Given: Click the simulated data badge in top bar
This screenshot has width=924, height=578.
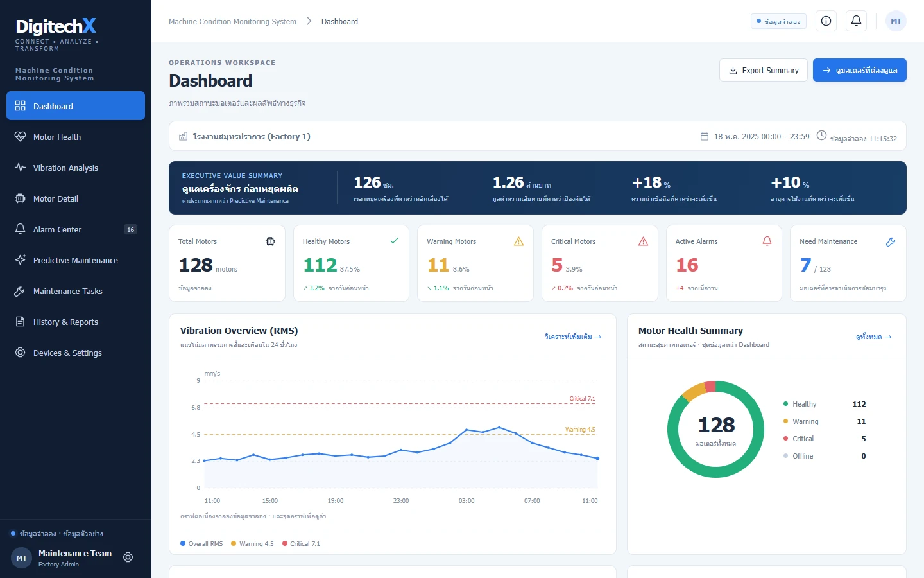Looking at the screenshot, I should point(778,21).
